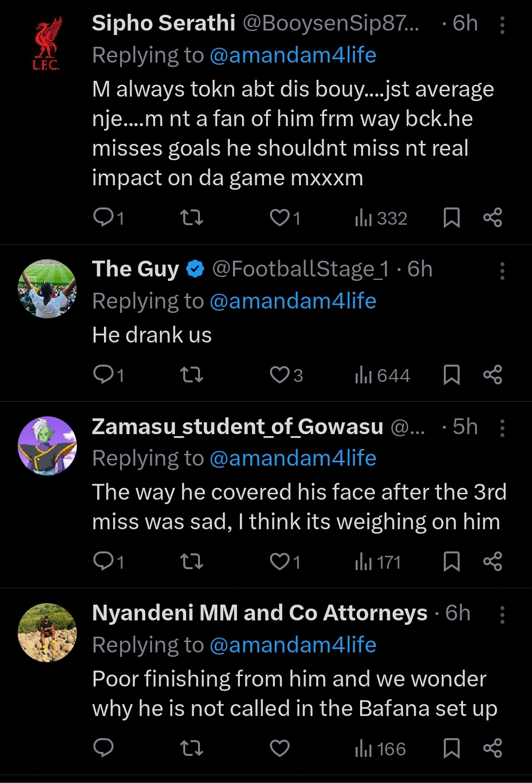View Zamasu_student_of_Gowasu's avatar

click(47, 446)
